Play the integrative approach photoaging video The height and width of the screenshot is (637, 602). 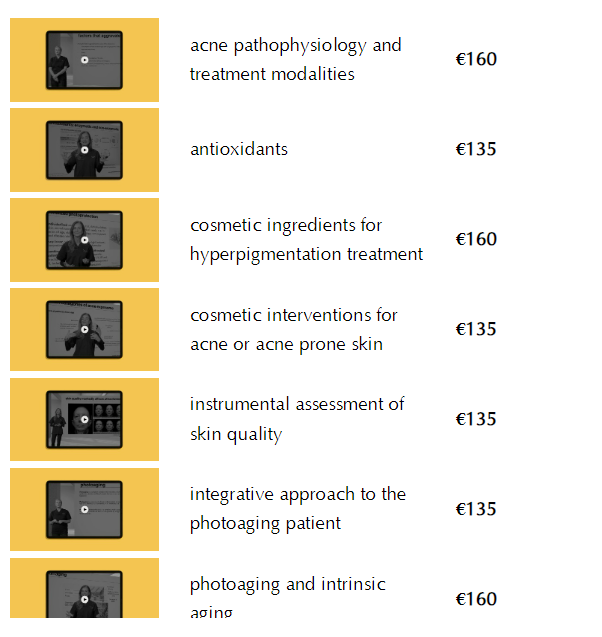(x=84, y=510)
